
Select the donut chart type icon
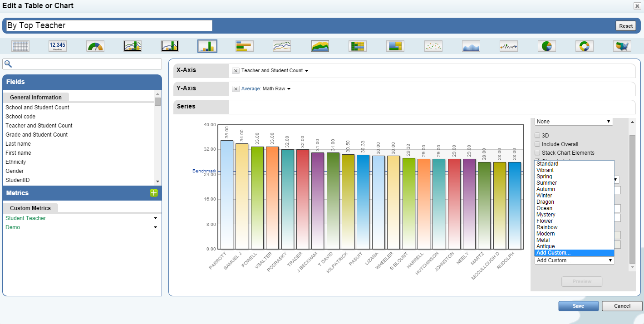click(x=585, y=46)
